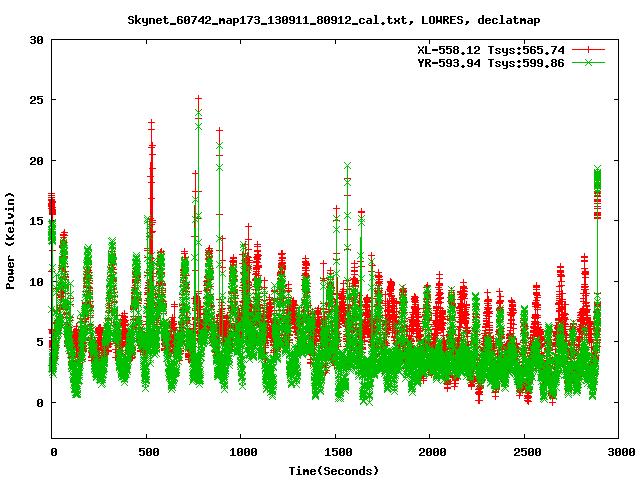Click x-axis tick label 1500
640x480 pixels.
point(338,452)
